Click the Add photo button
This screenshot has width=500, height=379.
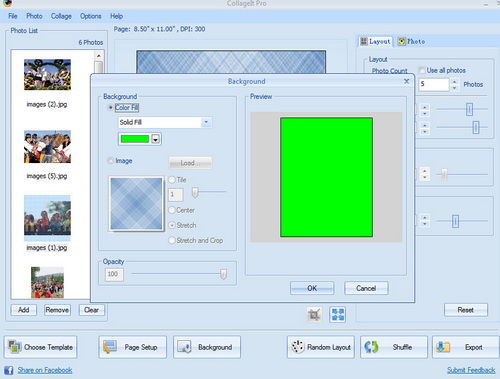click(24, 310)
